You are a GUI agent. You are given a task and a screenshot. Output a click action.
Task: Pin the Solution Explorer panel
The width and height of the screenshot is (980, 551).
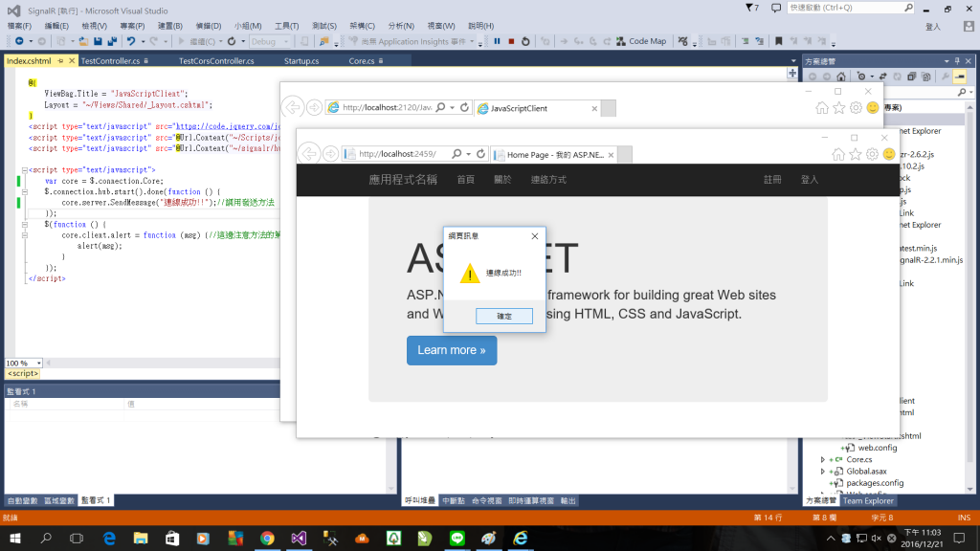coord(957,61)
